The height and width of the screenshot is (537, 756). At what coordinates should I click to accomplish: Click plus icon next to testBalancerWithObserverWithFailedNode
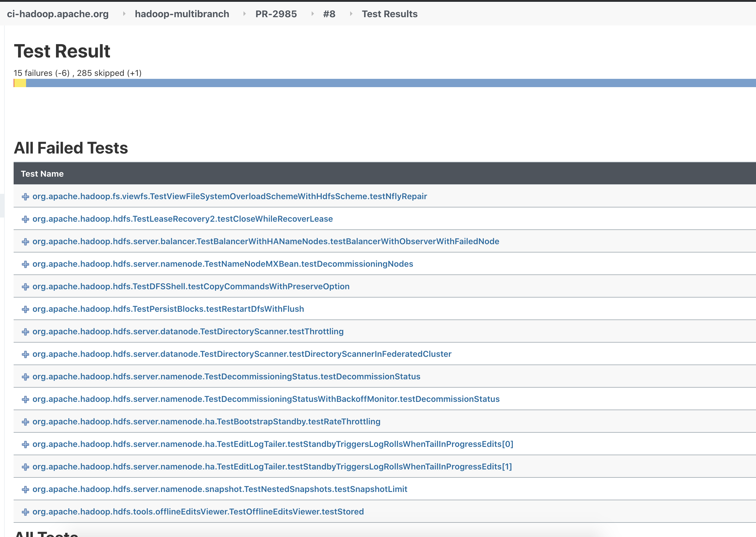click(x=25, y=242)
